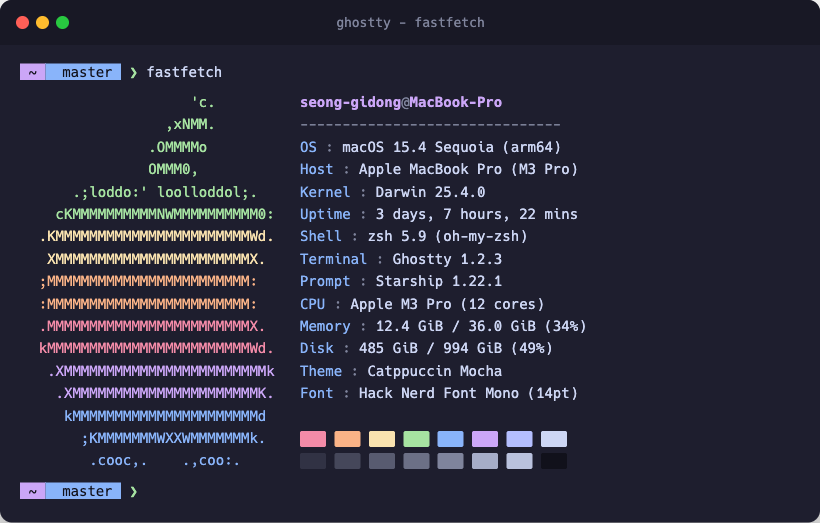Viewport: 820px width, 523px height.
Task: Click the mauve purple color swatch
Action: click(485, 439)
